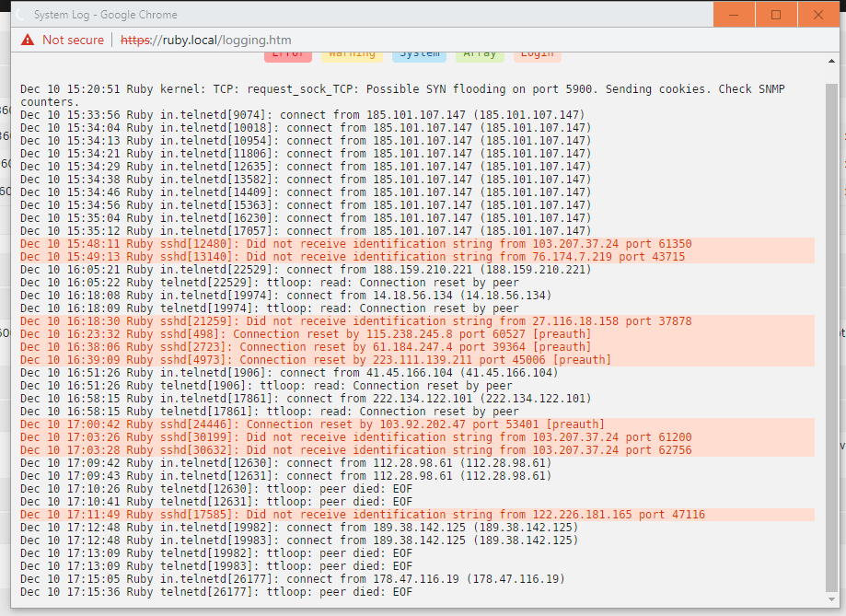
Task: Select log line in.telnetd[14409] connect
Action: [x=306, y=192]
